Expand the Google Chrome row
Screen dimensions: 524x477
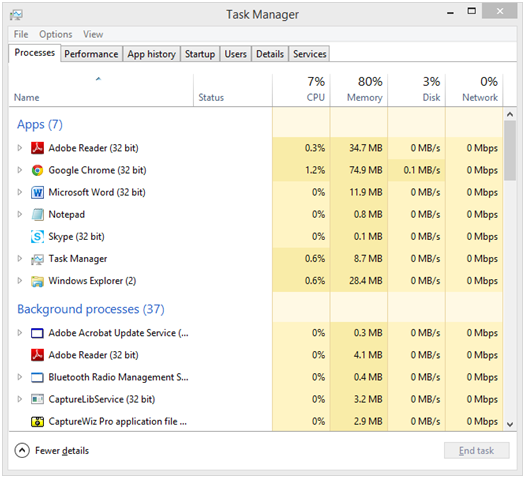click(x=19, y=170)
